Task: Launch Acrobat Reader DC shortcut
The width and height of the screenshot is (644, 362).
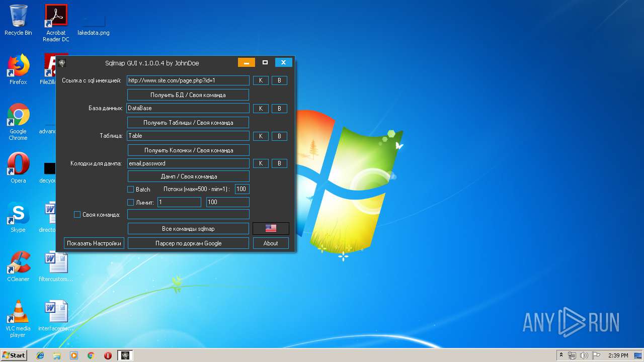Action: [x=55, y=23]
